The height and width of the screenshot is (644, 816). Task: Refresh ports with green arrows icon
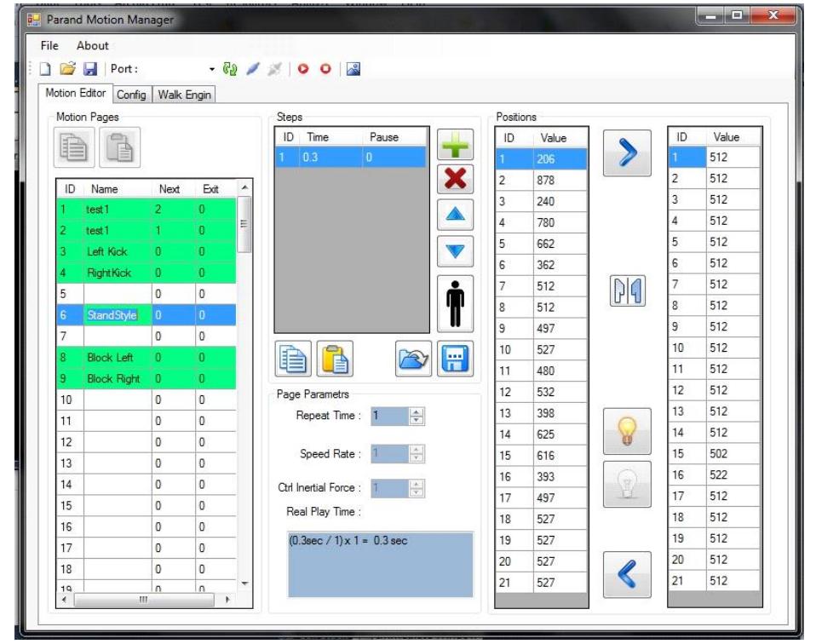point(229,69)
